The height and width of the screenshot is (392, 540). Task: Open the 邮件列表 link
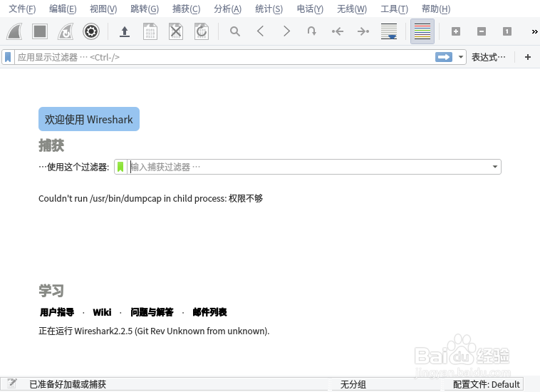[x=209, y=312]
